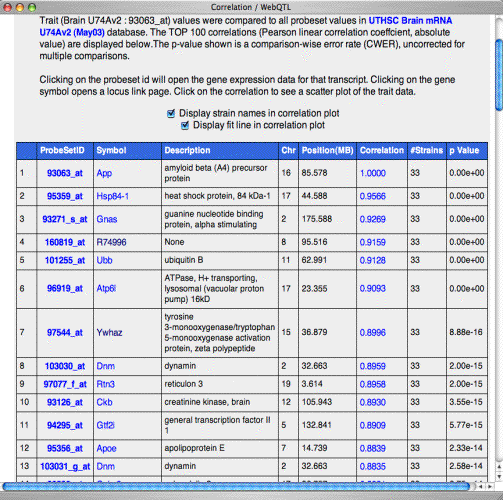Open App gene symbol link
The width and height of the screenshot is (503, 500).
coord(104,173)
